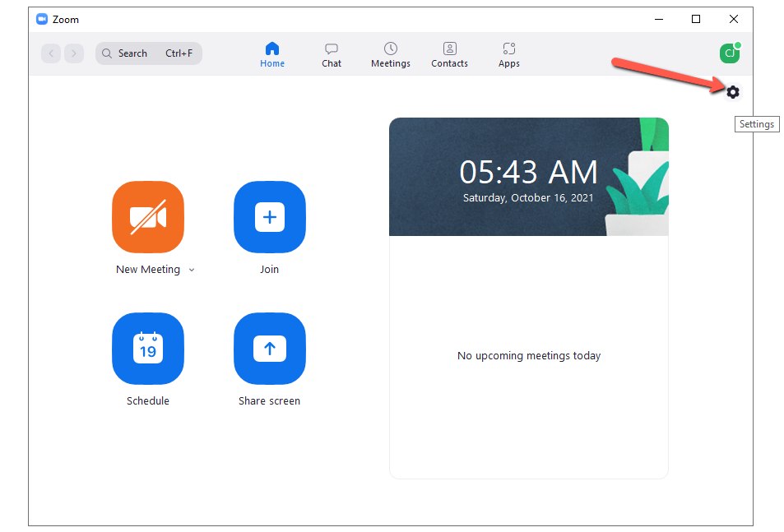Viewport: 784px width, 532px height.
Task: Open the CJ profile avatar menu
Action: tap(730, 53)
